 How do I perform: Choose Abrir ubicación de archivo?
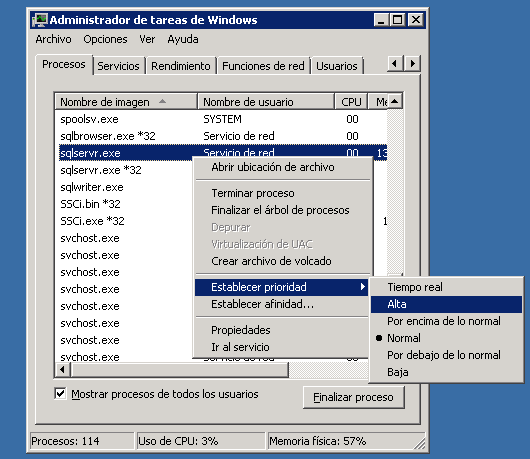(283, 167)
